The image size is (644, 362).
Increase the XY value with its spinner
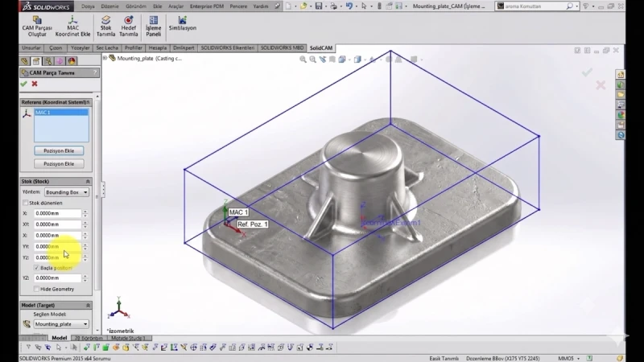pos(85,223)
